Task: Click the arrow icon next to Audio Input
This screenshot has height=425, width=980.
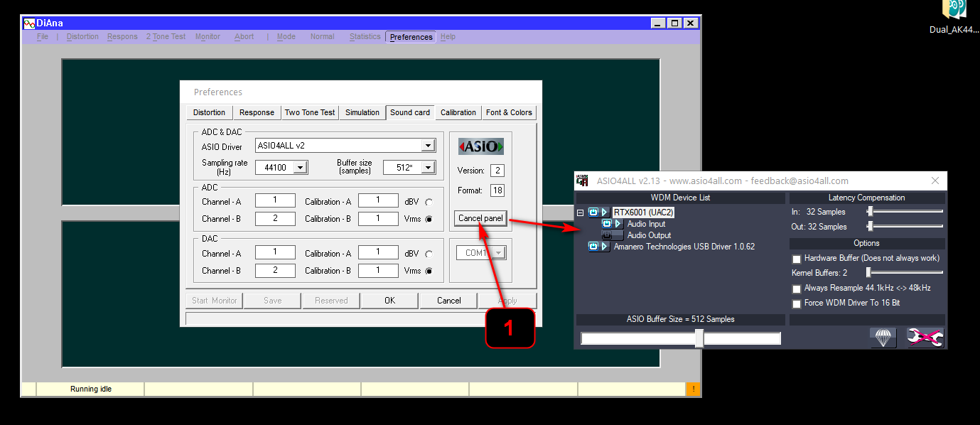Action: (618, 224)
